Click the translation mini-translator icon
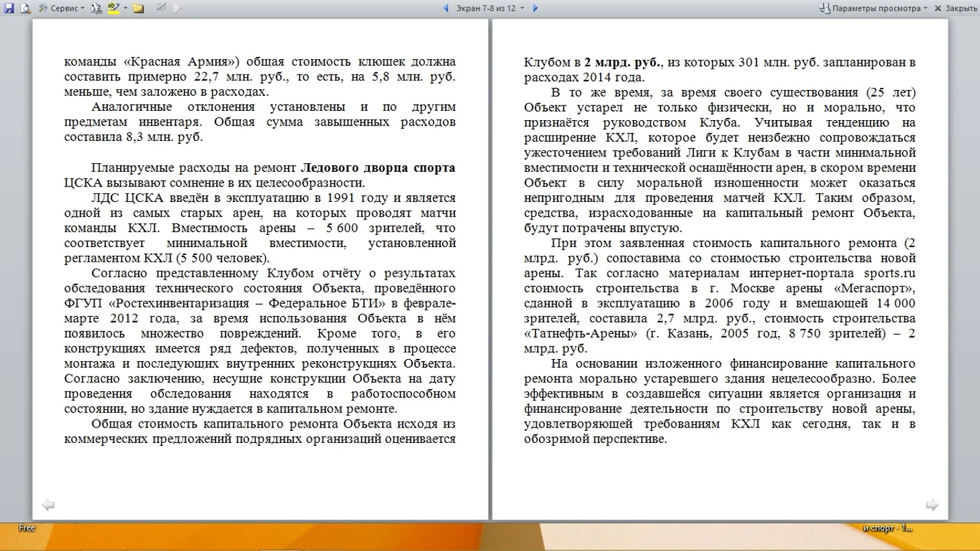980x551 pixels. (x=96, y=8)
